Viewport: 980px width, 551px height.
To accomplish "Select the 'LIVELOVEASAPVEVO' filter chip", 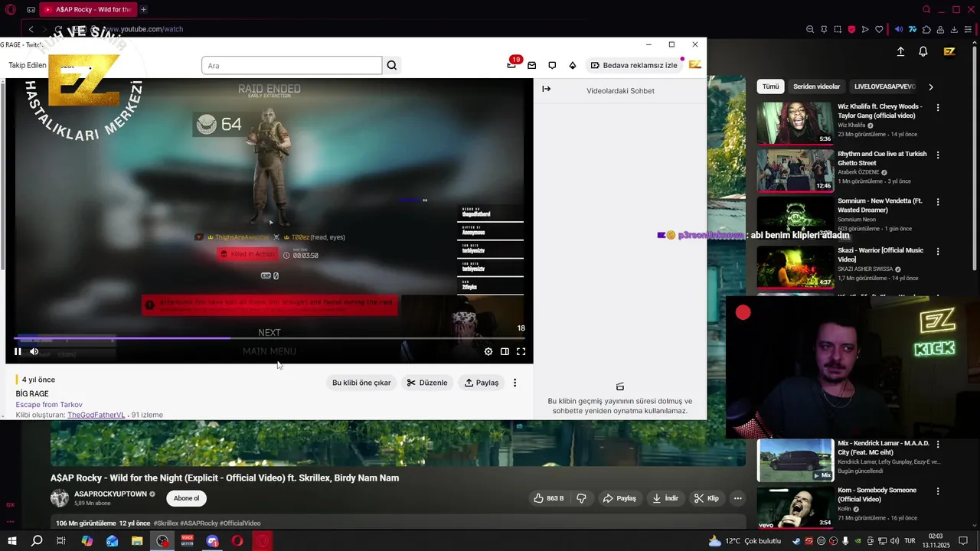I will 884,86.
